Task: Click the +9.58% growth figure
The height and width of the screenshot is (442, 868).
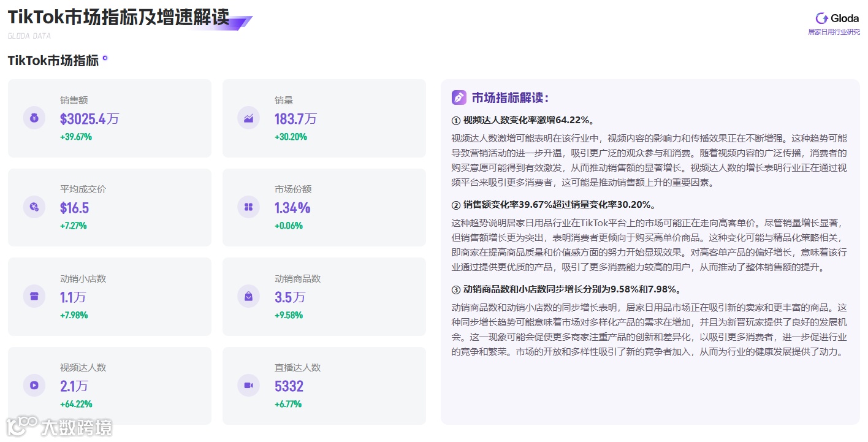Action: 289,315
